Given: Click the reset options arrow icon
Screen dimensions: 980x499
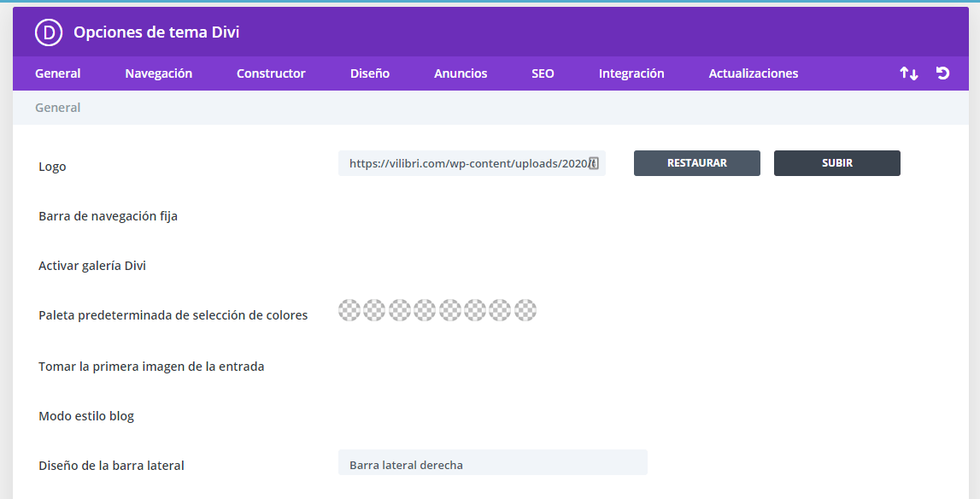Looking at the screenshot, I should (x=942, y=73).
